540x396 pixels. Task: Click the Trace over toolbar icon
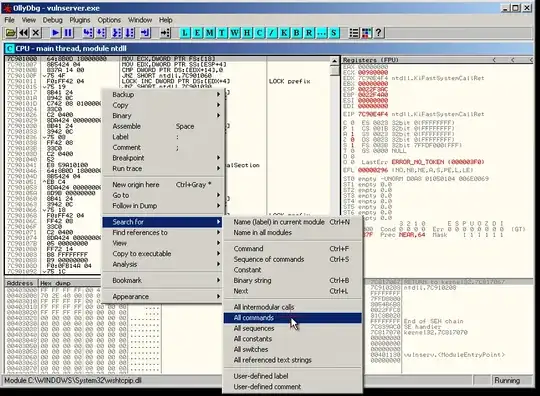point(129,33)
